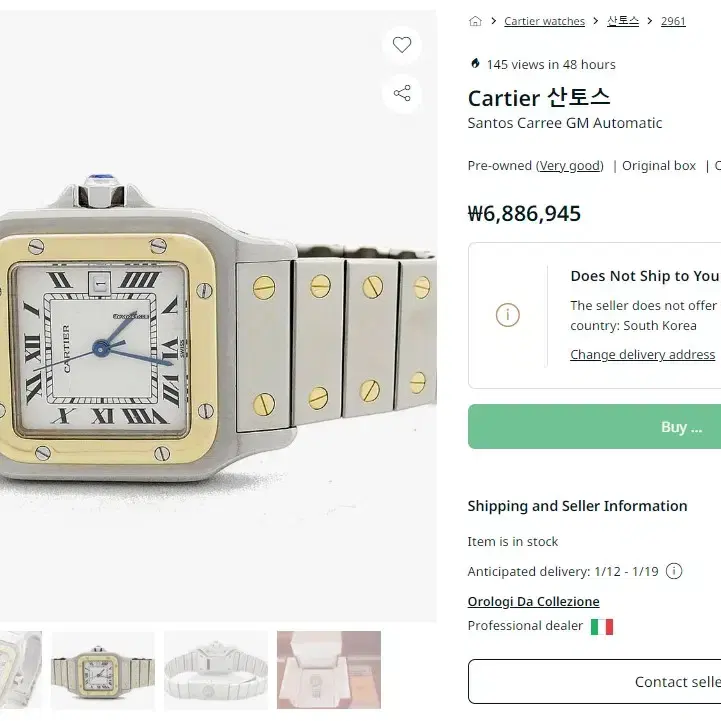Select the front-view watch thumbnail
The height and width of the screenshot is (721, 721).
[103, 670]
